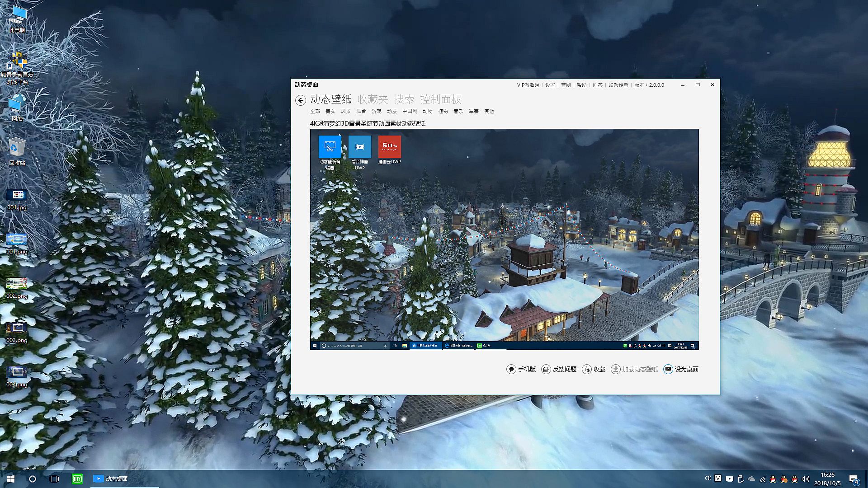Open the 设置 link in the title bar
This screenshot has width=868, height=488.
click(x=550, y=85)
